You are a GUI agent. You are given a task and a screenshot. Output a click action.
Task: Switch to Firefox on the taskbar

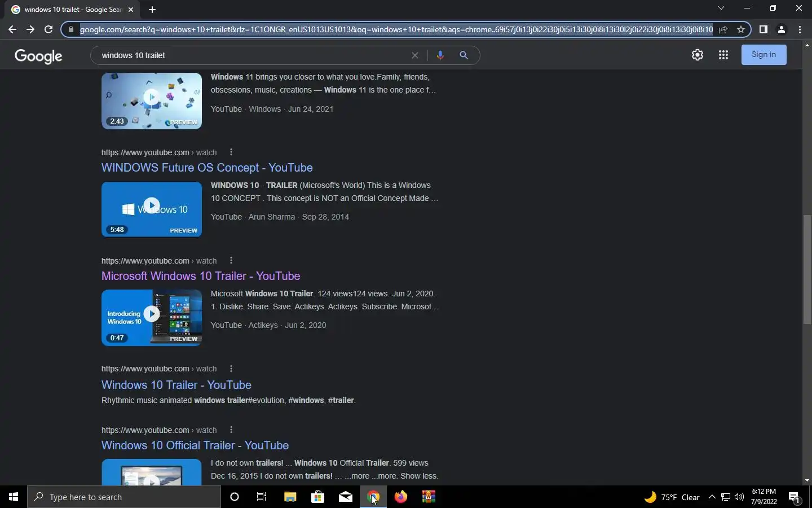pyautogui.click(x=401, y=497)
